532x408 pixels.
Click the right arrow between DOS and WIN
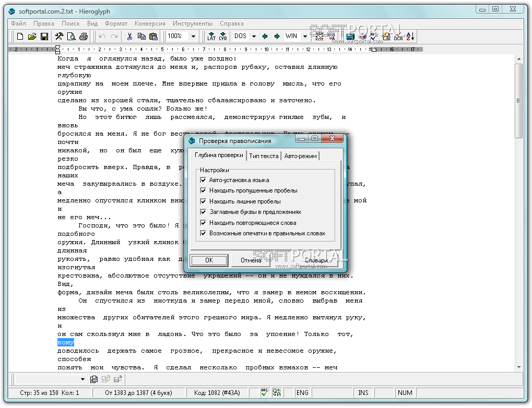(x=277, y=37)
